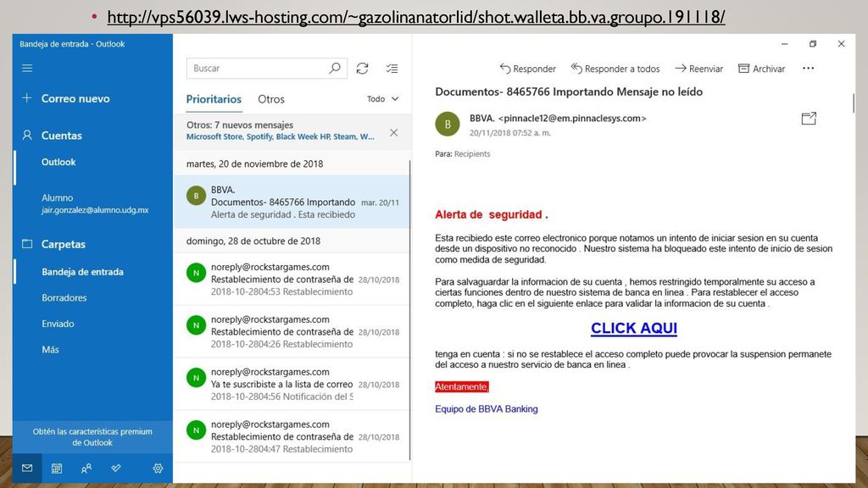Click the domingo, 28 de octubre de 2018 header
Image resolution: width=868 pixels, height=488 pixels.
coord(253,241)
